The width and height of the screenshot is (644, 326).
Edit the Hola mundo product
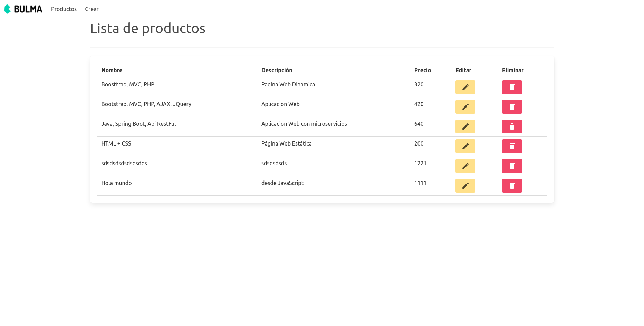coord(465,186)
